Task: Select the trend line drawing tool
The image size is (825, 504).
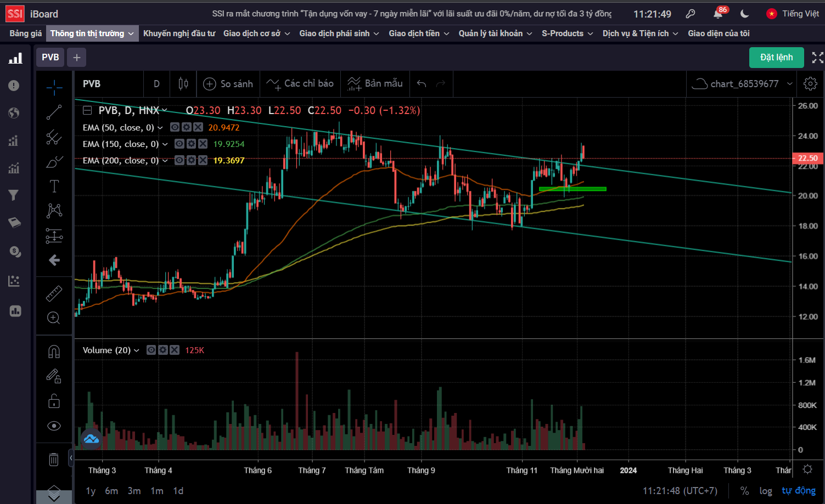Action: [x=54, y=112]
